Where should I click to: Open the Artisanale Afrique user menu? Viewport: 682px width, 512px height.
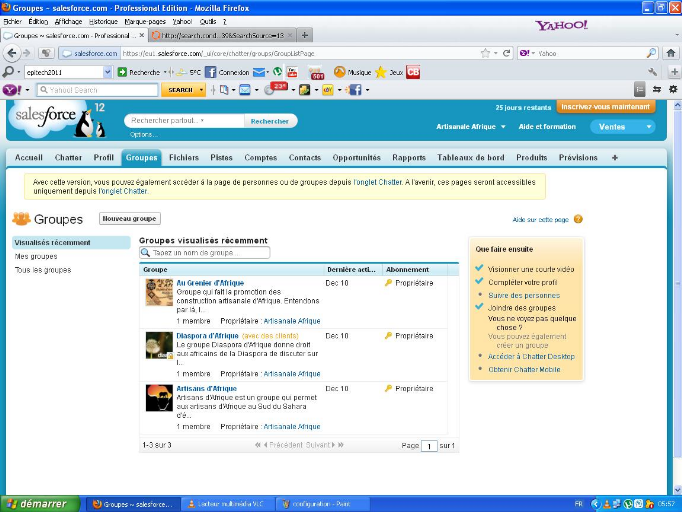471,127
